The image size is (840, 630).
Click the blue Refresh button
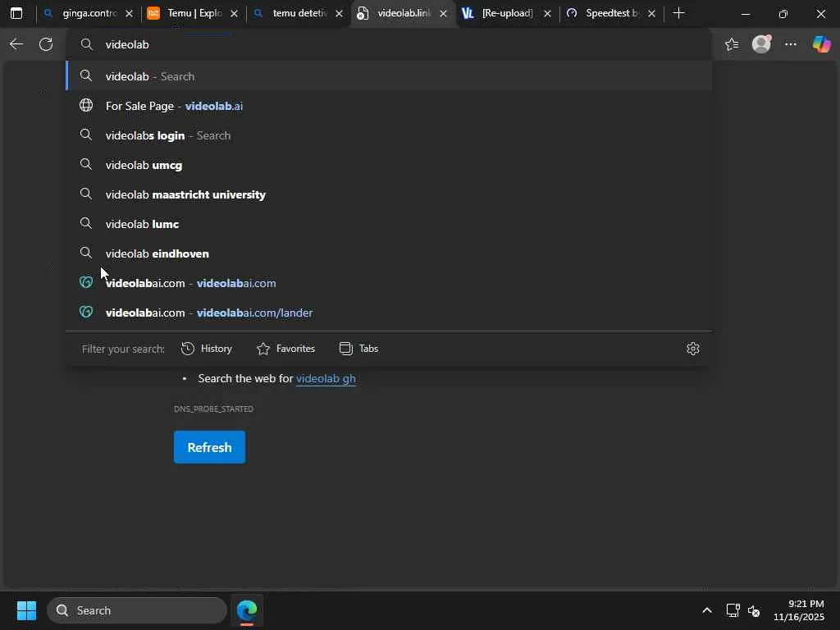209,447
